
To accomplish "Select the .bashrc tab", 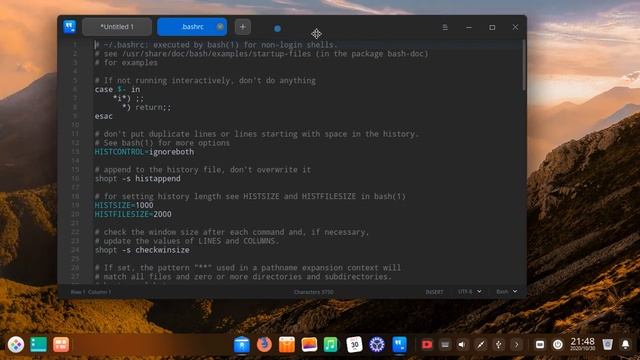I will pos(192,27).
